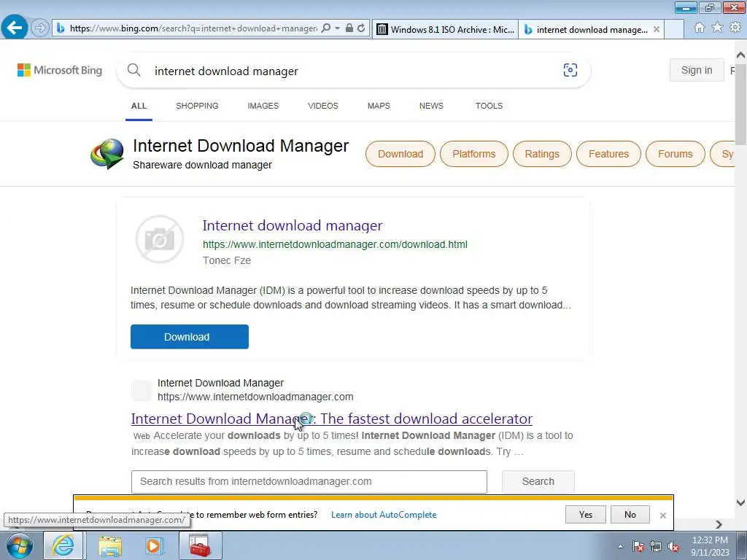Click the Features pill chip
This screenshot has width=747, height=560.
pos(608,154)
